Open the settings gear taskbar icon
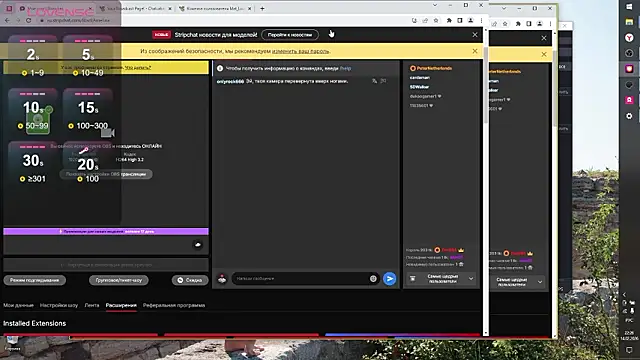 [x=629, y=116]
